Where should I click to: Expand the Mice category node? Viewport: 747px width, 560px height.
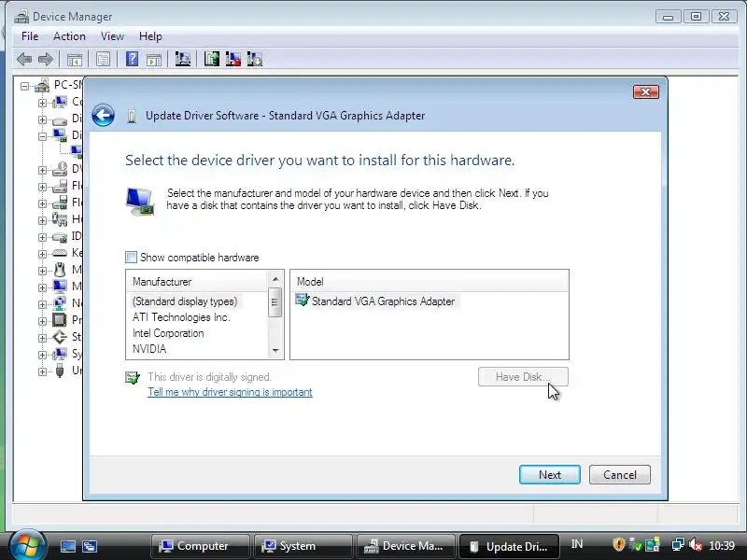click(x=42, y=271)
